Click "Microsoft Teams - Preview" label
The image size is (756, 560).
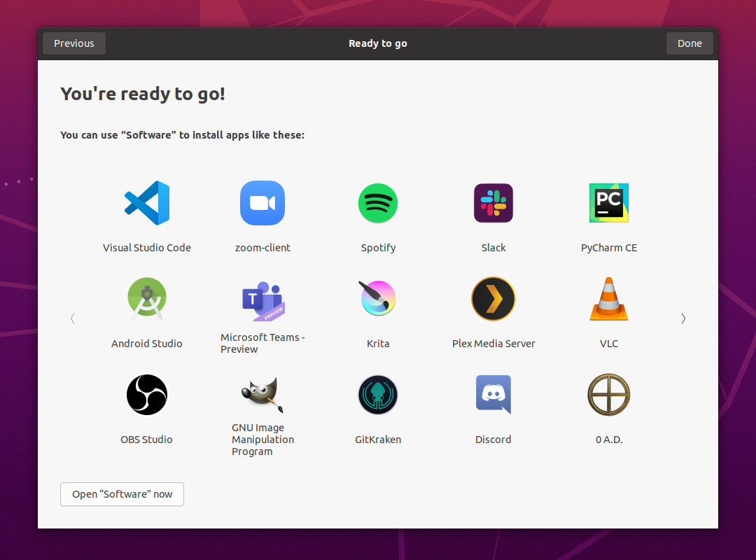point(262,344)
